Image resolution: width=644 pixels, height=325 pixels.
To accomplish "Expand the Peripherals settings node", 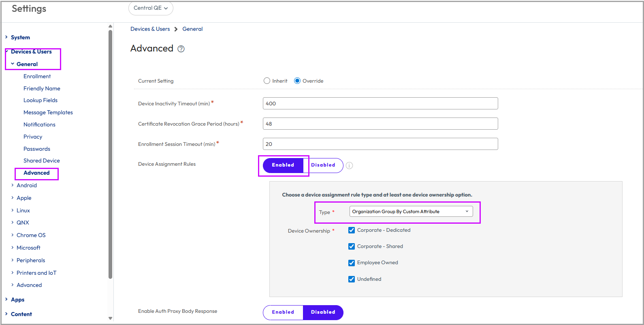I will coord(13,260).
